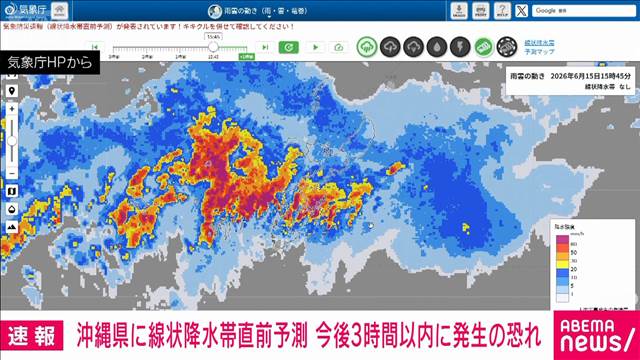This screenshot has width=640, height=360.
Task: Toggle the green linear rainband icon
Action: pos(484,47)
